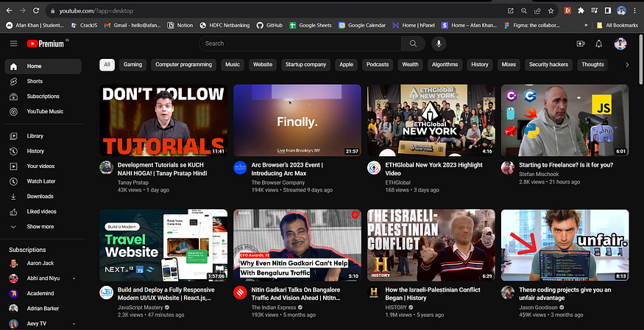
Task: Open Subscriptions in the sidebar
Action: [43, 96]
